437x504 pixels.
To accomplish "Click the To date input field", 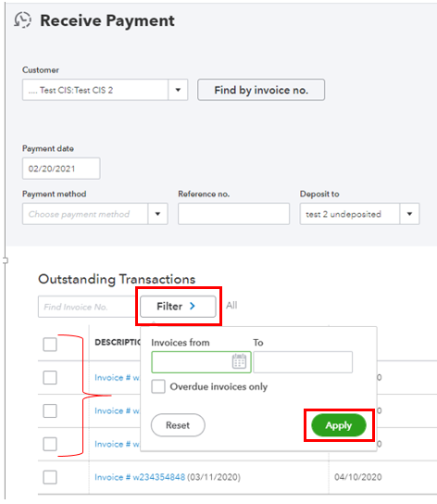I will pyautogui.click(x=303, y=362).
